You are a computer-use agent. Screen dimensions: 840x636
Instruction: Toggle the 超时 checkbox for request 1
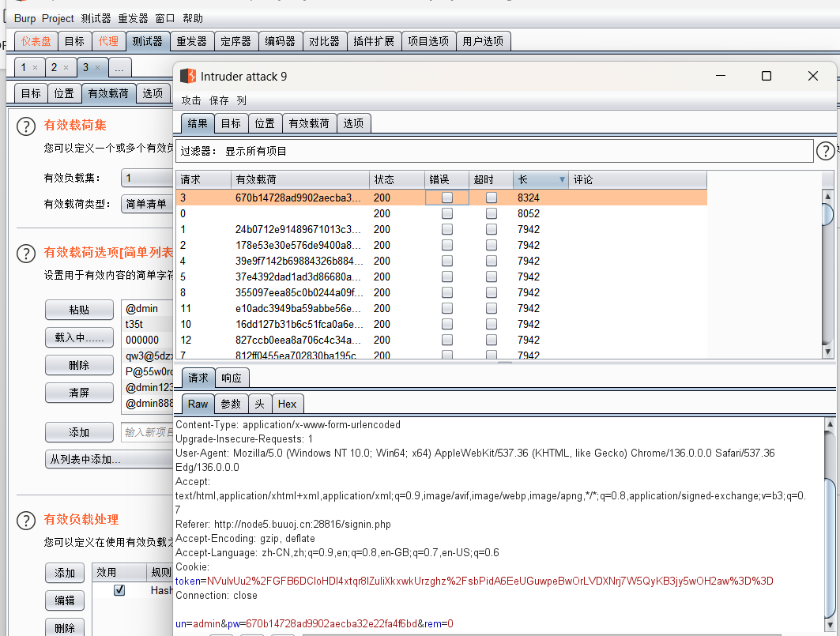click(492, 229)
